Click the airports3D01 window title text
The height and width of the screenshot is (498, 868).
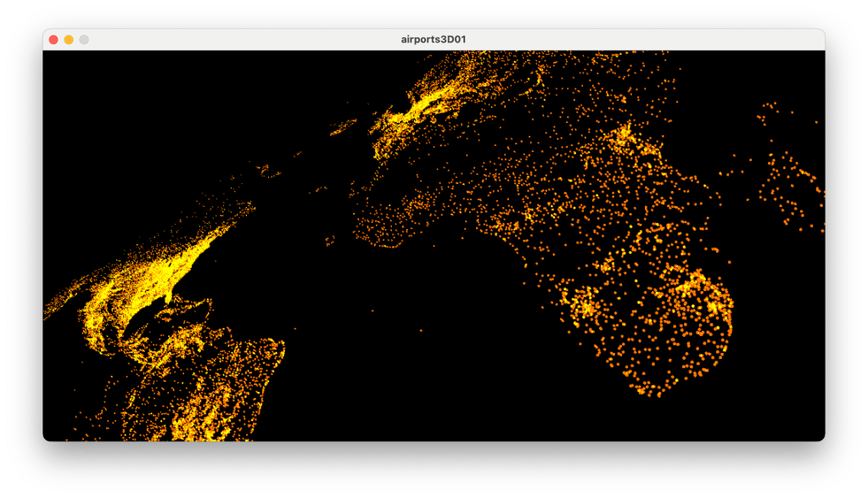434,39
